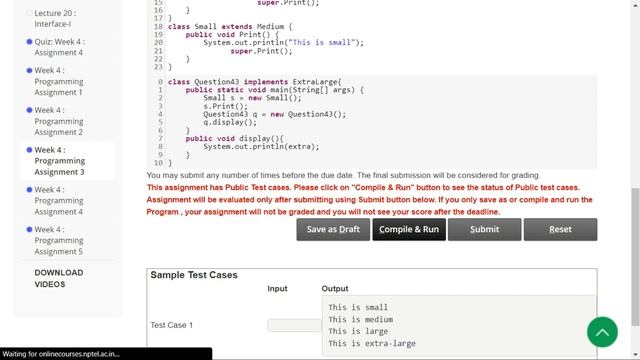Click the 'This is extra-large' output line
Viewport: 640px width, 360px height.
point(372,344)
